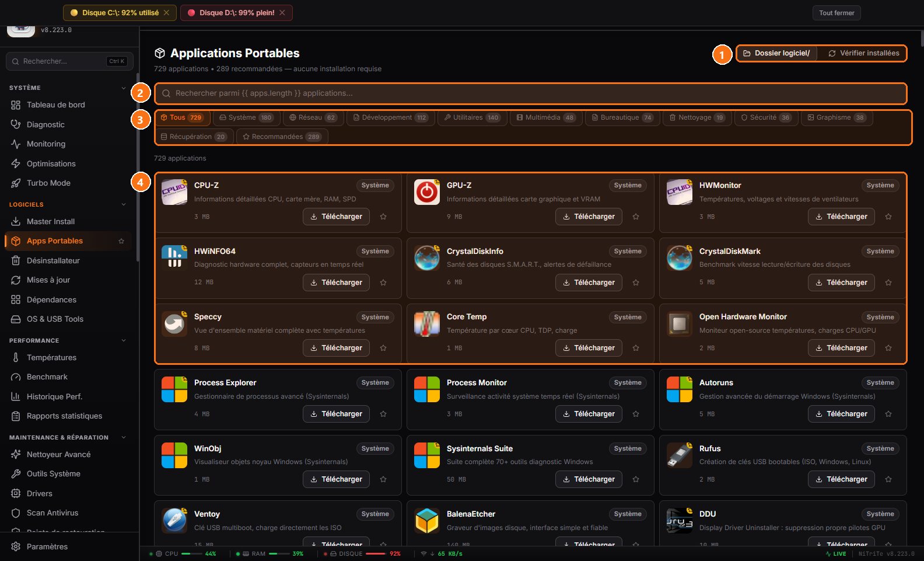The width and height of the screenshot is (924, 561).
Task: Collapse the MAINTENANCE & RÉPARATION section
Action: tap(123, 437)
